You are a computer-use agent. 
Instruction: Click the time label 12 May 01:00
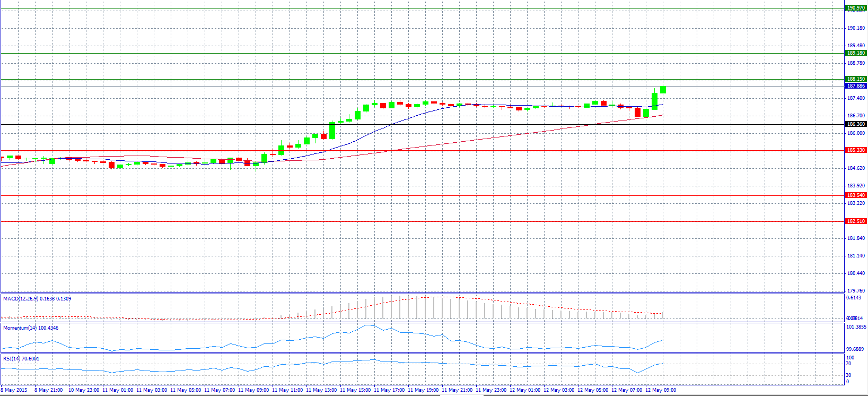(x=524, y=390)
